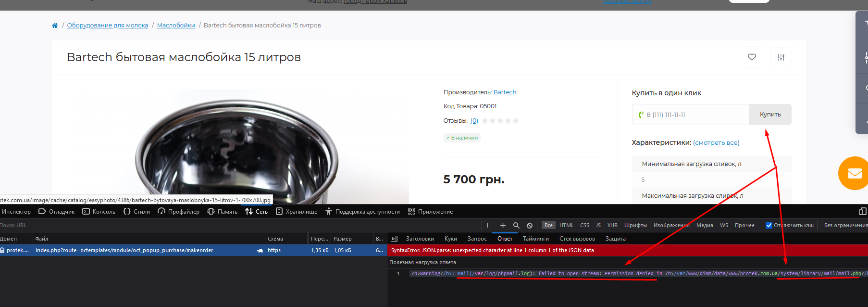The image size is (868, 307).
Task: Click the product bowl image
Action: pos(237,147)
